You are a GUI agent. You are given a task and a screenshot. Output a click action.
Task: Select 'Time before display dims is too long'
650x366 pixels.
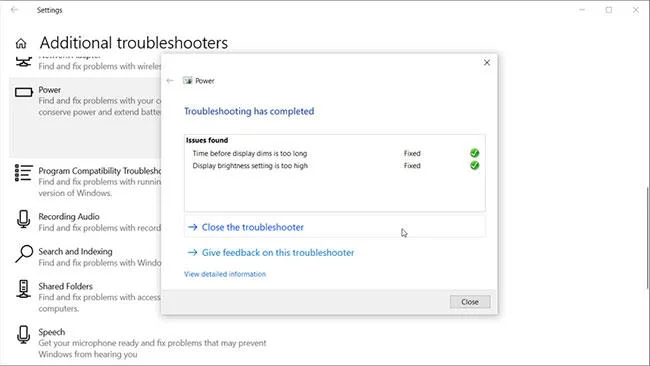250,153
